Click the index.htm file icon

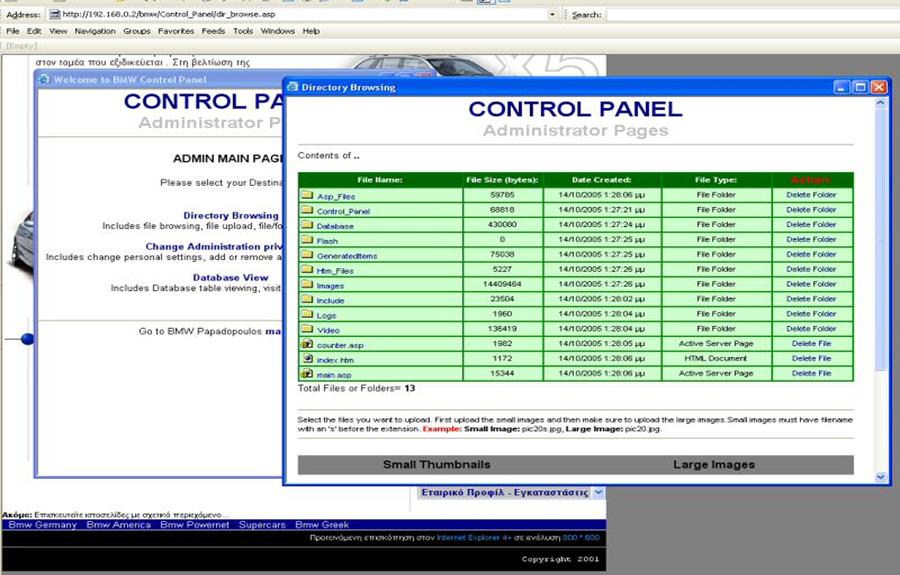(x=308, y=359)
